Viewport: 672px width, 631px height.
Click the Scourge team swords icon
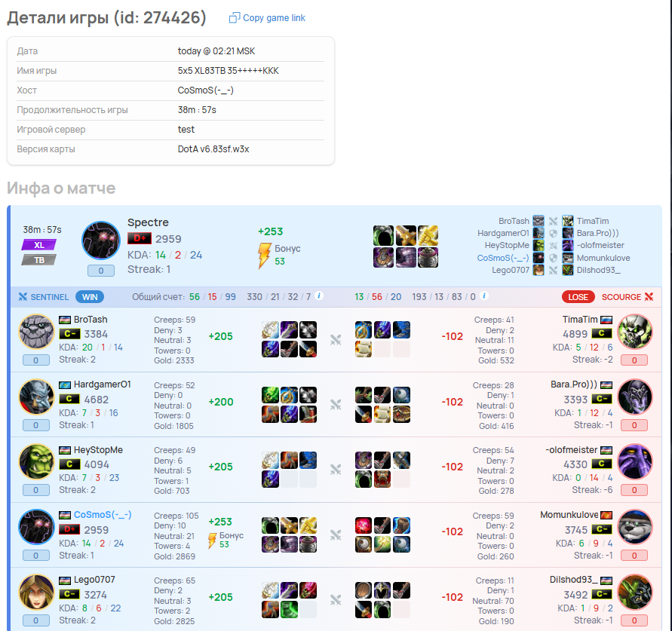(649, 297)
